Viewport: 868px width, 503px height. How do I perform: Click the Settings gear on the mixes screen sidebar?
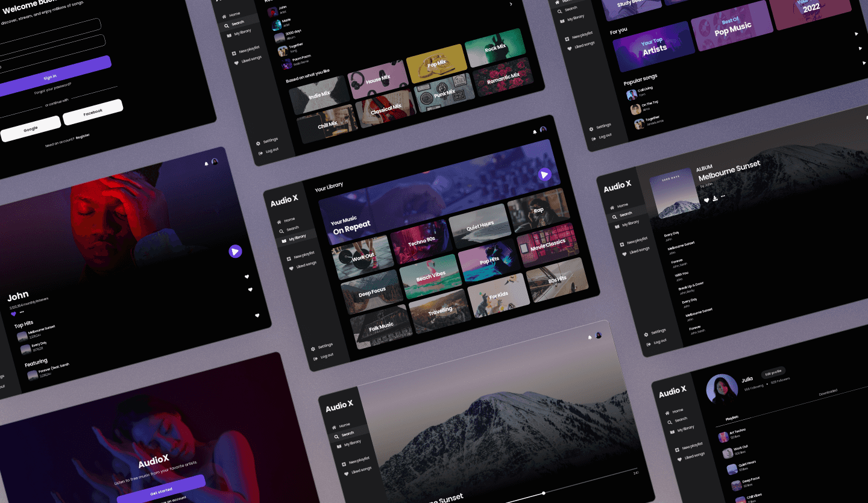coord(258,143)
